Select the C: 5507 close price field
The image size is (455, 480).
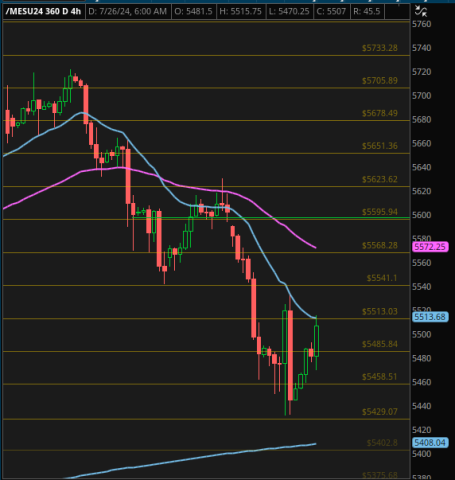point(331,11)
